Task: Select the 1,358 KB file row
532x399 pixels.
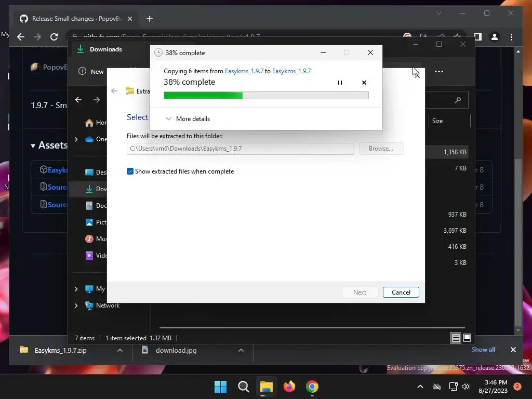Action: click(448, 152)
